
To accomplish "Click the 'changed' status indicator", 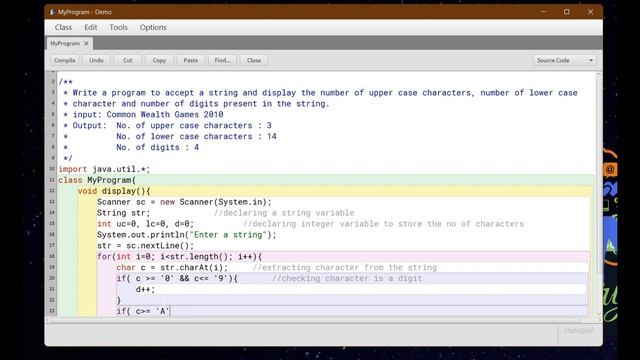I will pos(578,331).
